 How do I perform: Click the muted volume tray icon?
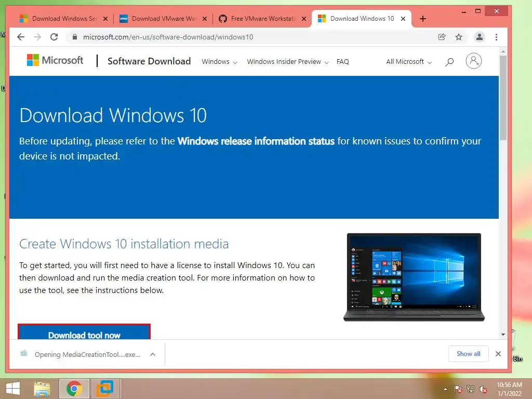pos(483,389)
